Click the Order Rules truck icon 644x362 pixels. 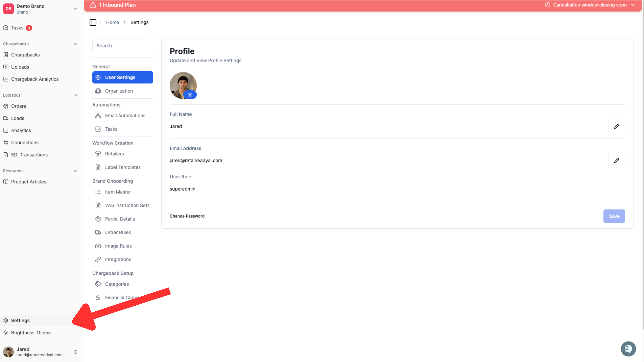pos(98,232)
